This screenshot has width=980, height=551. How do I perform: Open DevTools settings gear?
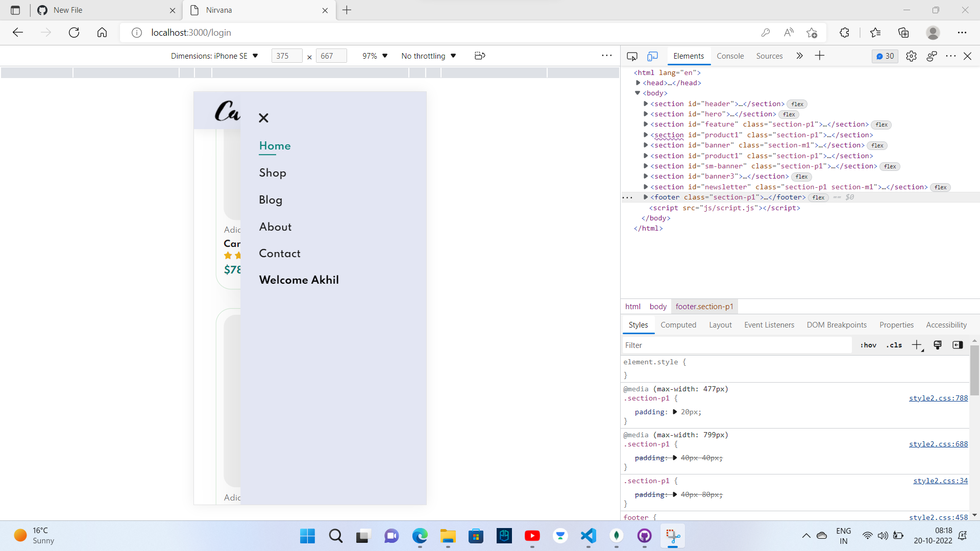pyautogui.click(x=912, y=56)
